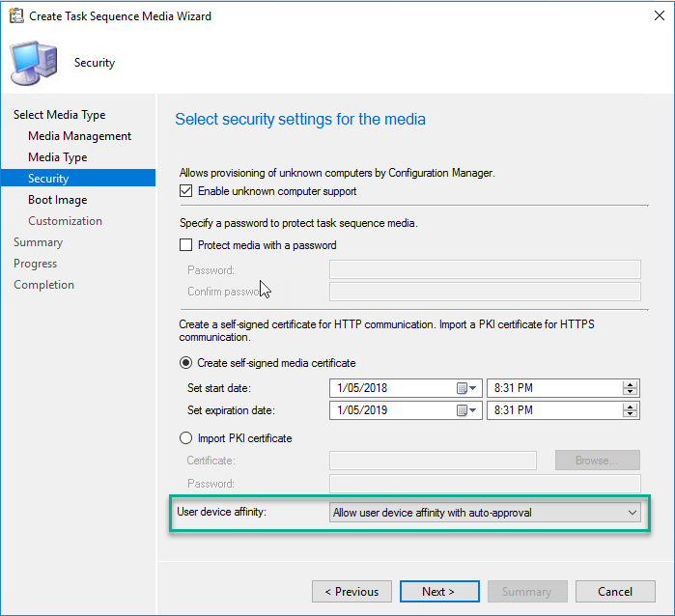This screenshot has width=675, height=616.
Task: Click the computer icon in the Security header
Action: click(34, 63)
